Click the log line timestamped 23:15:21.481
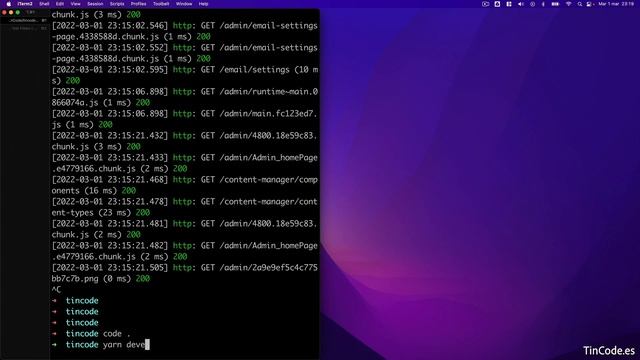 184,224
